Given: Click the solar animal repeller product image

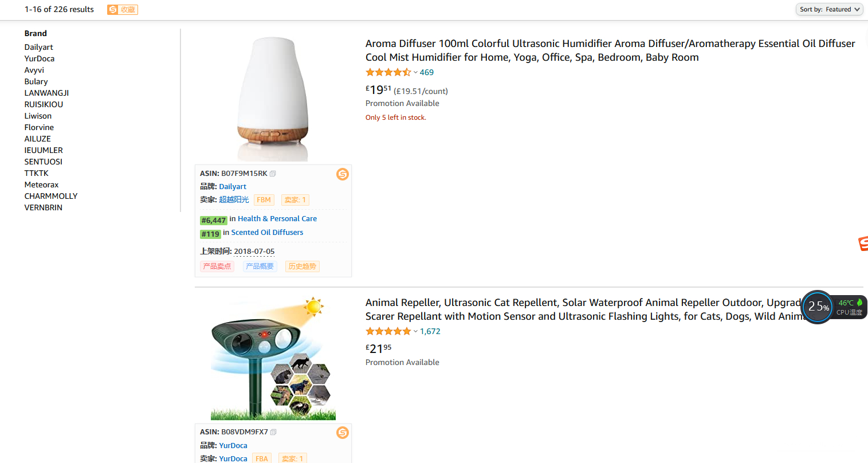Looking at the screenshot, I should [x=273, y=358].
